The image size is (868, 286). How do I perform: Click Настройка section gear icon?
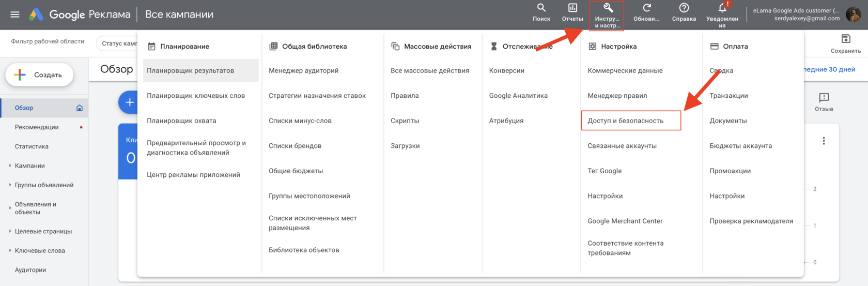[593, 47]
